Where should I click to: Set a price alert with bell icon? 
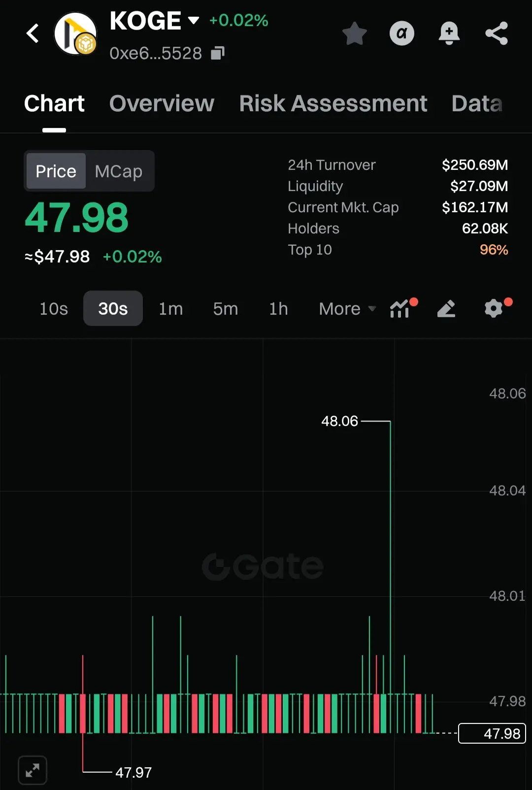449,33
